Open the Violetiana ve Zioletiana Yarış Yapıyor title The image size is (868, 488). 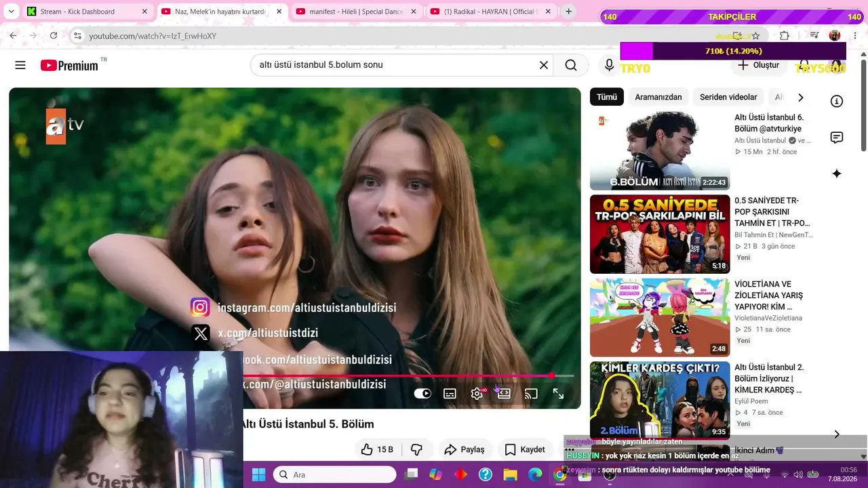768,296
